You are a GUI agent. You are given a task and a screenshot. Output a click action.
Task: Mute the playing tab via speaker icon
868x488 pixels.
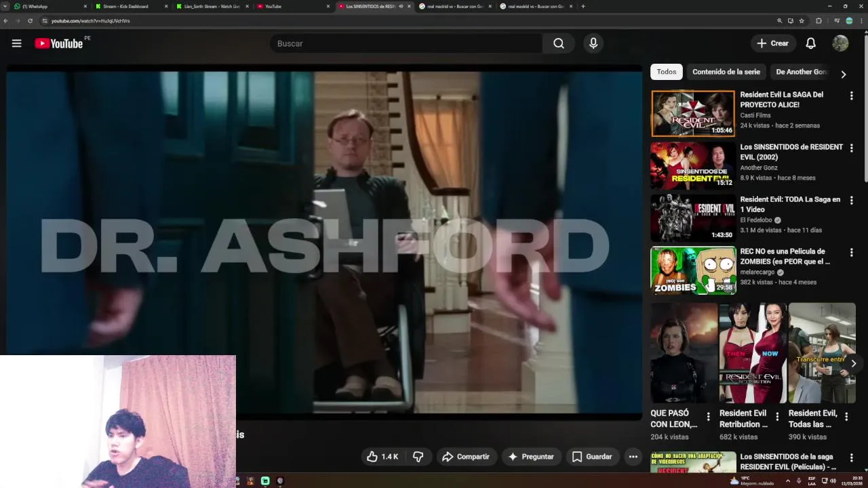pyautogui.click(x=401, y=6)
